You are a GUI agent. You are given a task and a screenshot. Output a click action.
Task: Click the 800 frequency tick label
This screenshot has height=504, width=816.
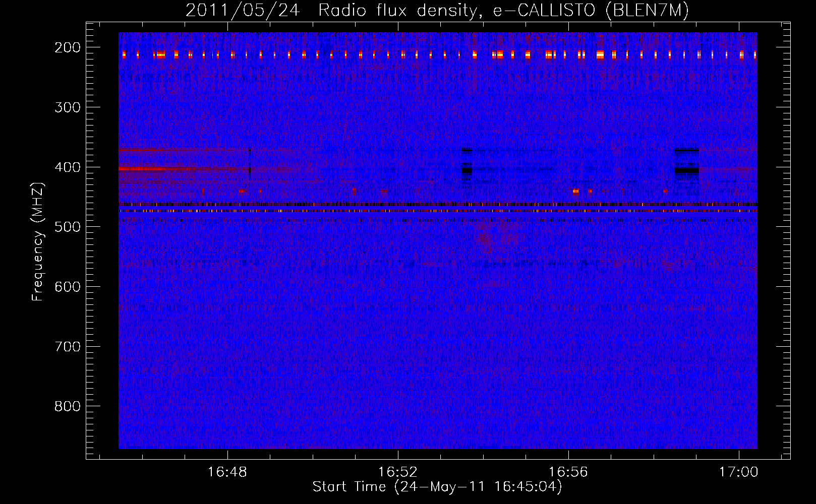pyautogui.click(x=68, y=406)
